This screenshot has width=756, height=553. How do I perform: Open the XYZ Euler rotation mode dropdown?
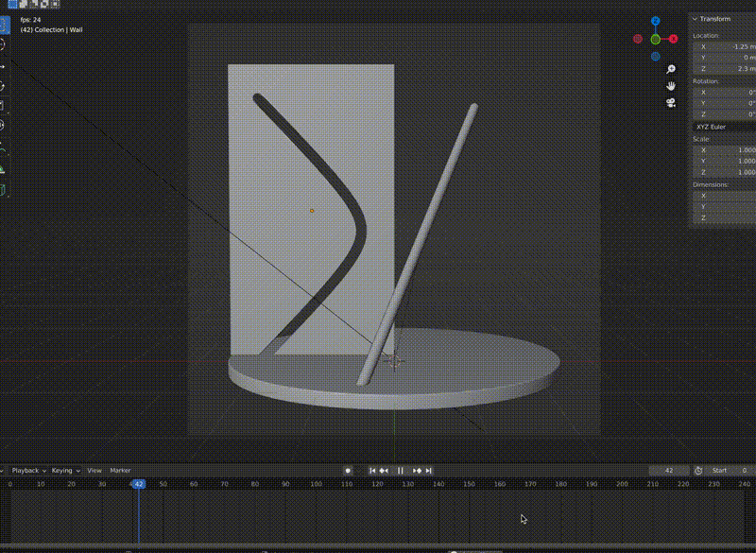pyautogui.click(x=724, y=127)
